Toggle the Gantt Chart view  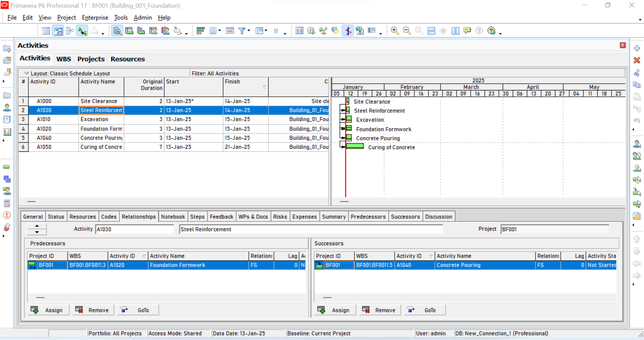tap(58, 31)
